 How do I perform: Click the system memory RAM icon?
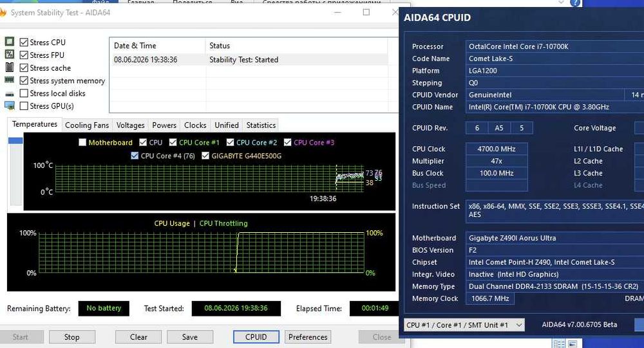[x=9, y=80]
